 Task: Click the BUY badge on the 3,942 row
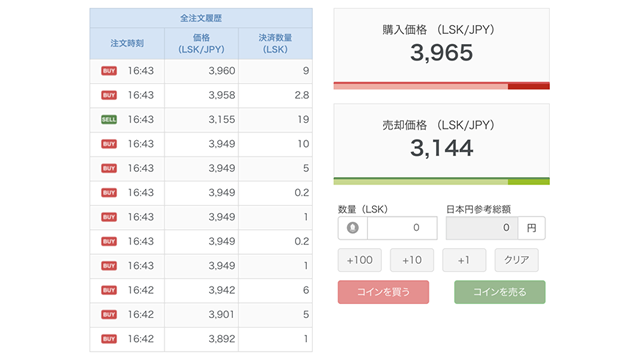coord(109,290)
